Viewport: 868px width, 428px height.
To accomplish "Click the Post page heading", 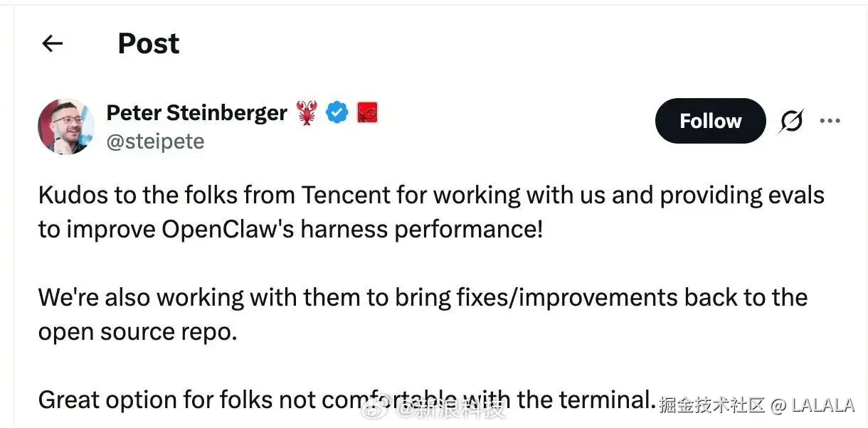I will tap(148, 44).
